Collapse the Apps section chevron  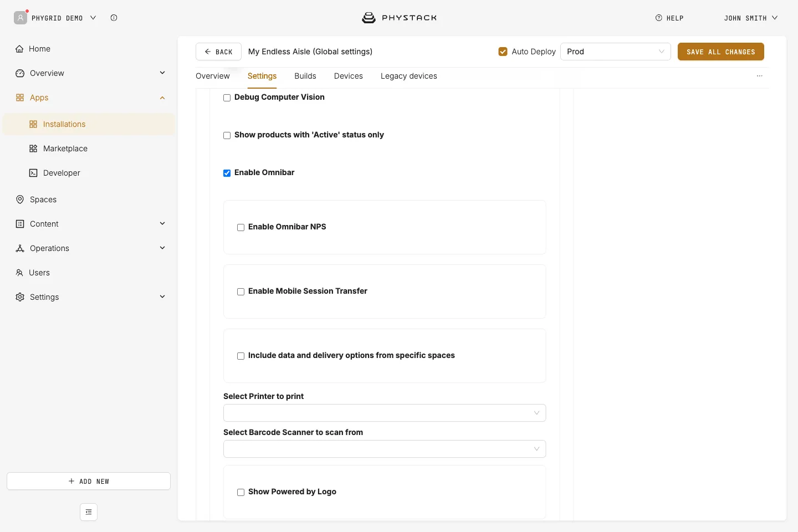pyautogui.click(x=162, y=98)
